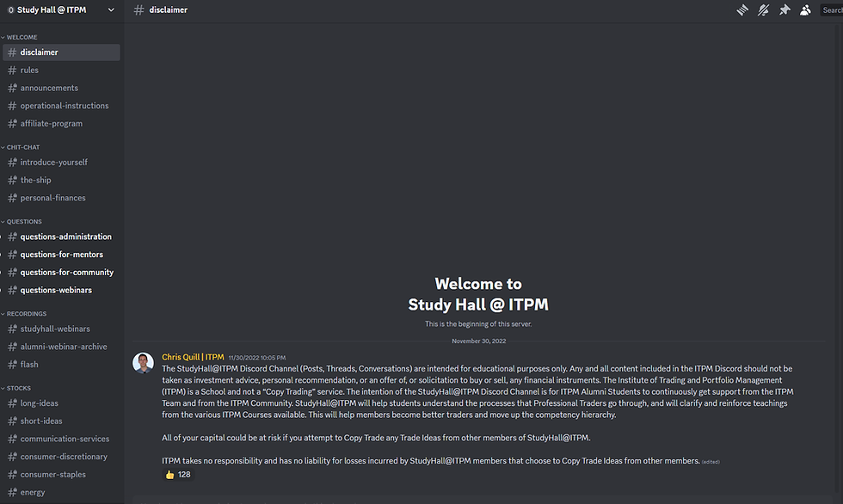Screen dimensions: 843x504
Task: Open the questions-for-mentors channel
Action: [62, 254]
